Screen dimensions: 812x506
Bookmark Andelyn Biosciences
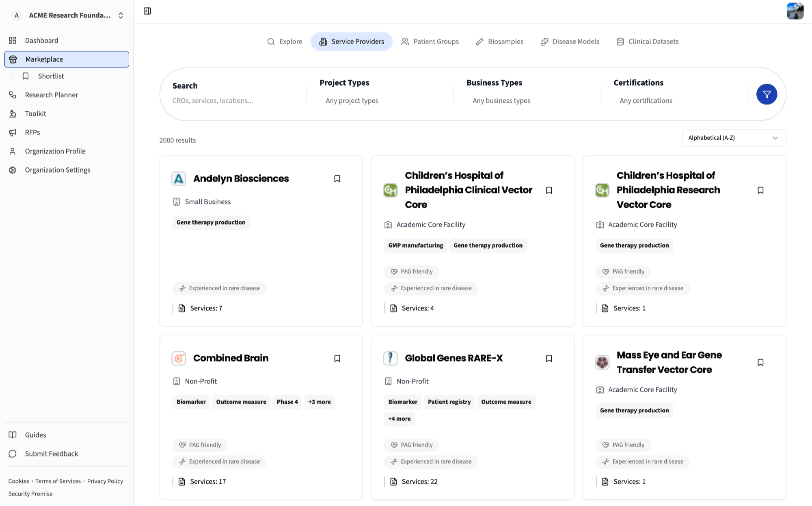point(337,179)
